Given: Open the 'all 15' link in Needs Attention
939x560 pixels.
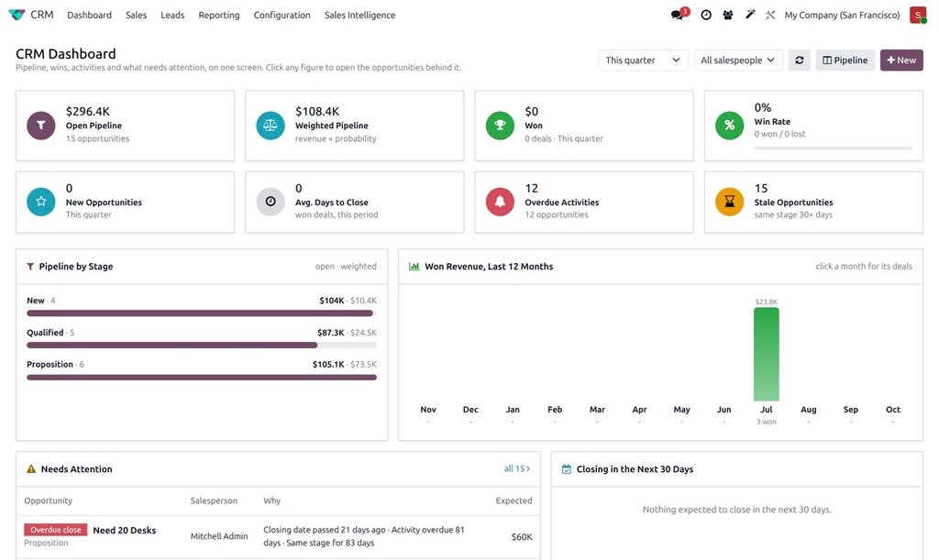Looking at the screenshot, I should (517, 469).
